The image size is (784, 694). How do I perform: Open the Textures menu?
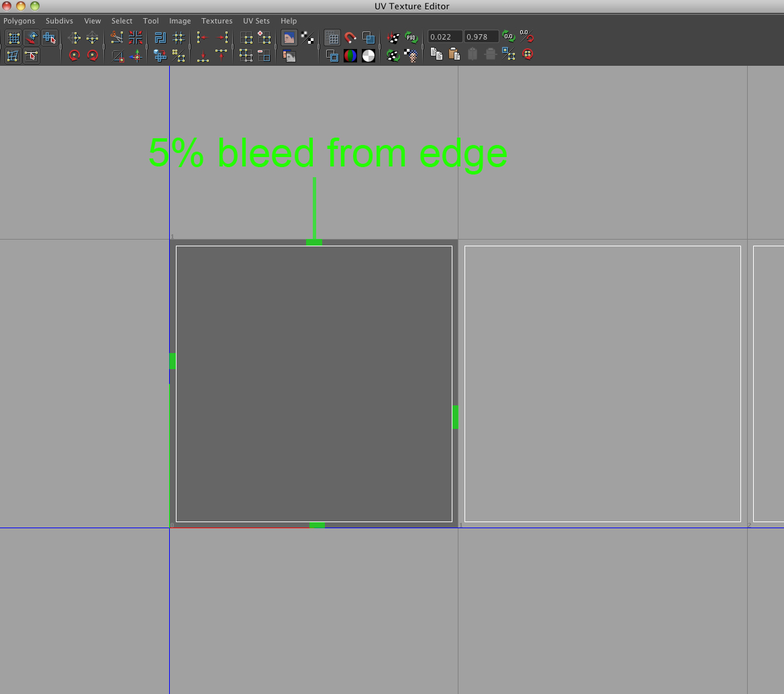(217, 21)
